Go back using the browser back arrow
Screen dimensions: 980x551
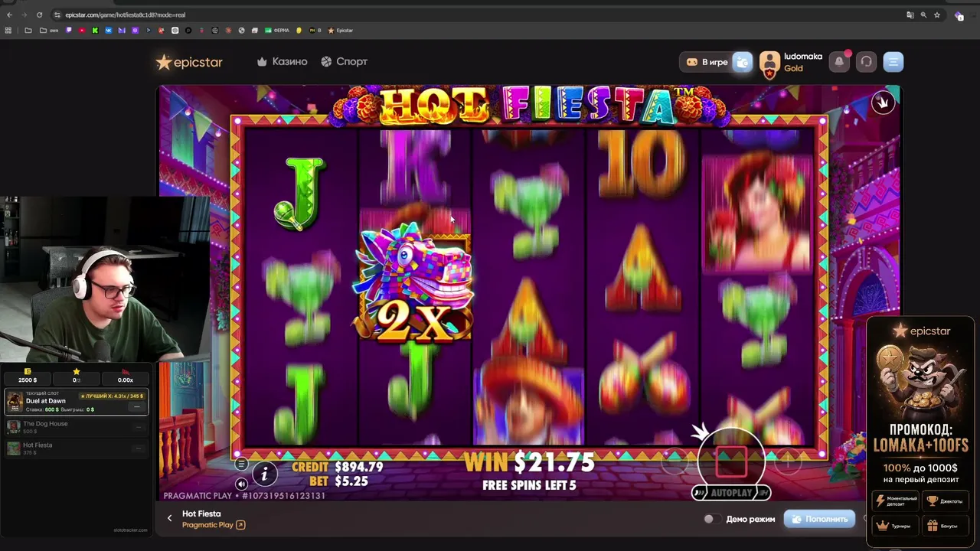(9, 15)
